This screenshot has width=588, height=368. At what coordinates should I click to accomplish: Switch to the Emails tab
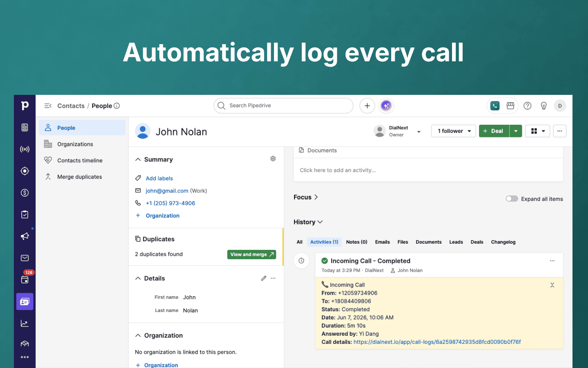coord(383,242)
